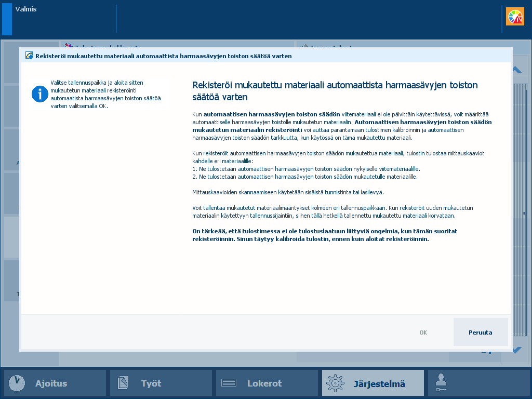Click the dialog title bar registration icon

tap(29, 56)
